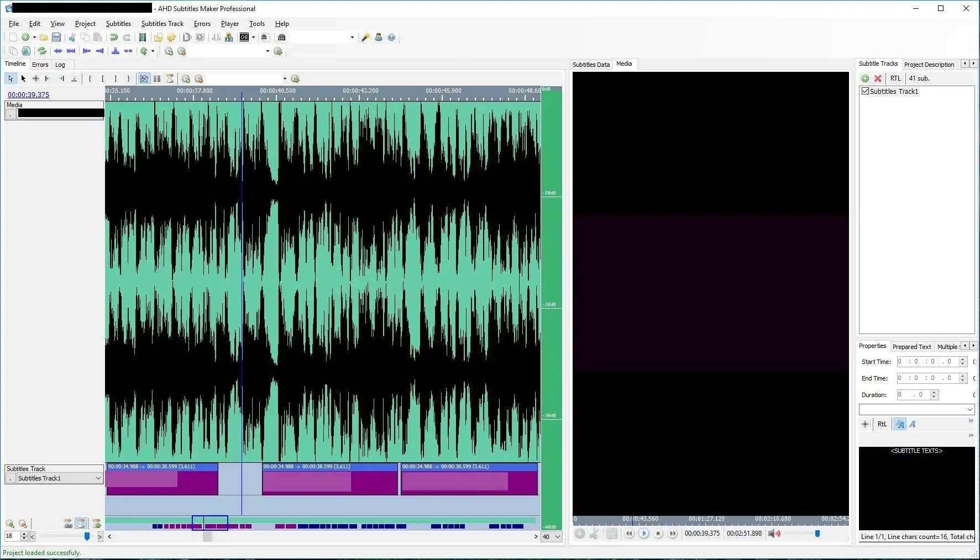
Task: Select the solid black arrow tool
Action: 23,78
